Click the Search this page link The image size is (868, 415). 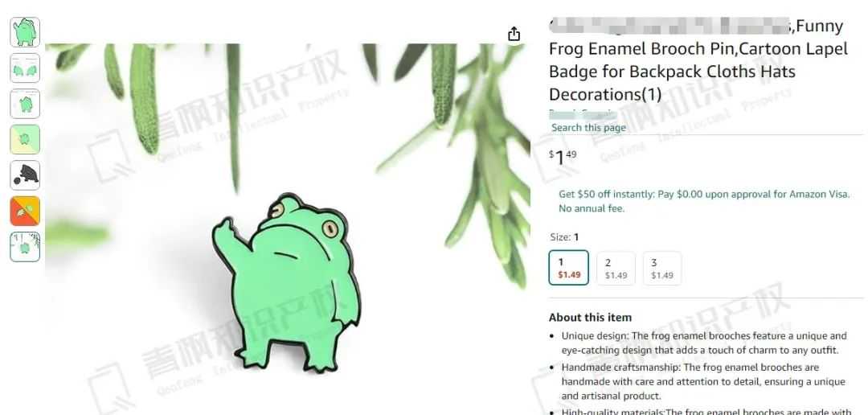click(x=588, y=127)
